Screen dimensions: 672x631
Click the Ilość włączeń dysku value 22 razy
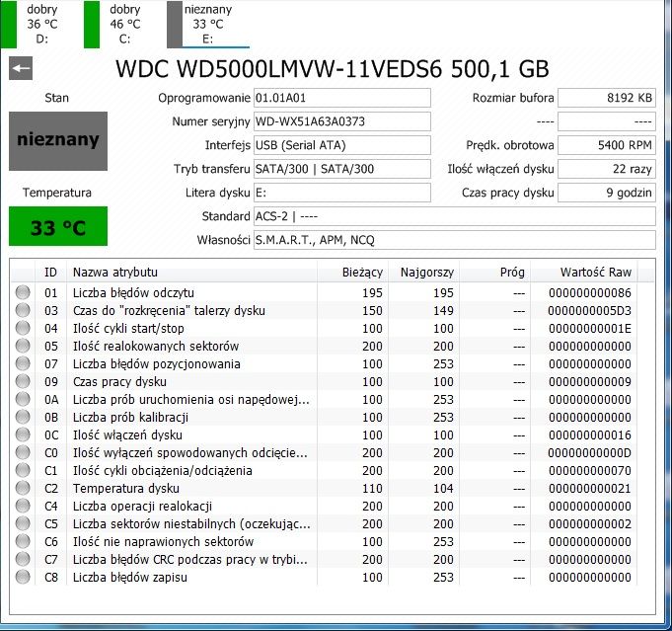click(607, 169)
